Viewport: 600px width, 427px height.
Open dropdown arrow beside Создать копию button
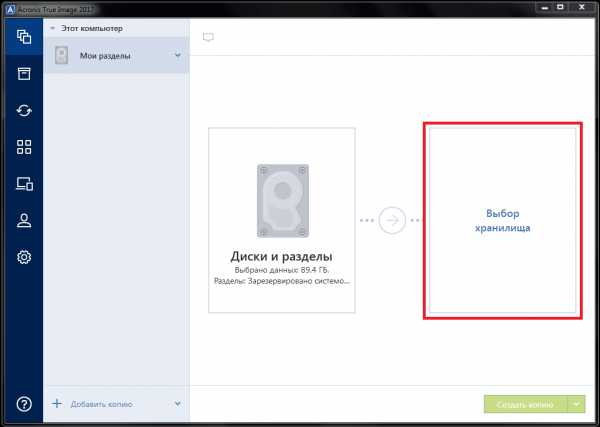click(577, 404)
